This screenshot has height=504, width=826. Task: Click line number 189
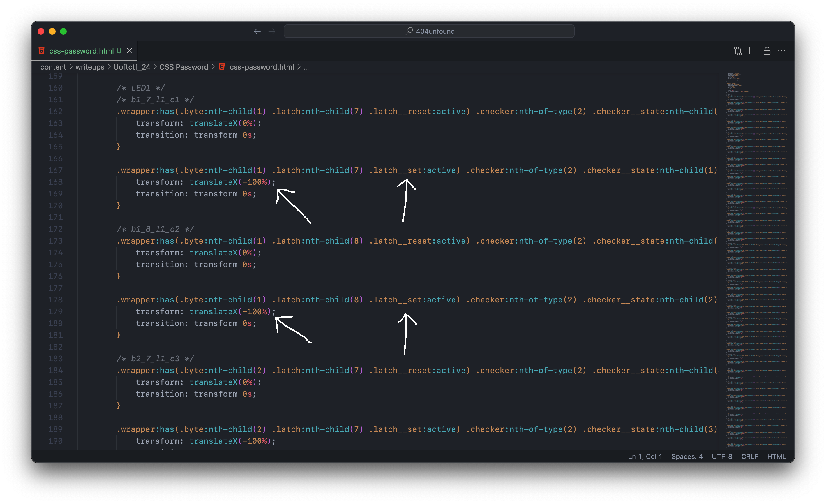coord(55,429)
